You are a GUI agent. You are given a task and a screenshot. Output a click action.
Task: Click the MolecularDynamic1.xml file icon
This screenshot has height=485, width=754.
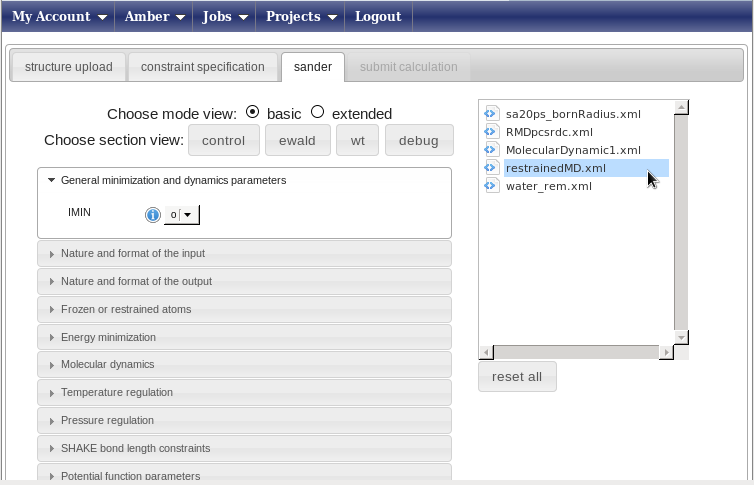pyautogui.click(x=491, y=150)
